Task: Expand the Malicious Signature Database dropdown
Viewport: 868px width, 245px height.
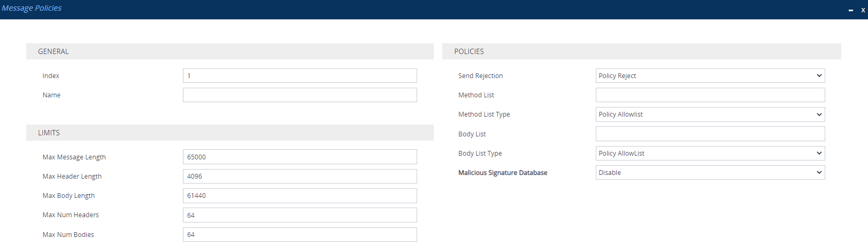Action: (710, 173)
